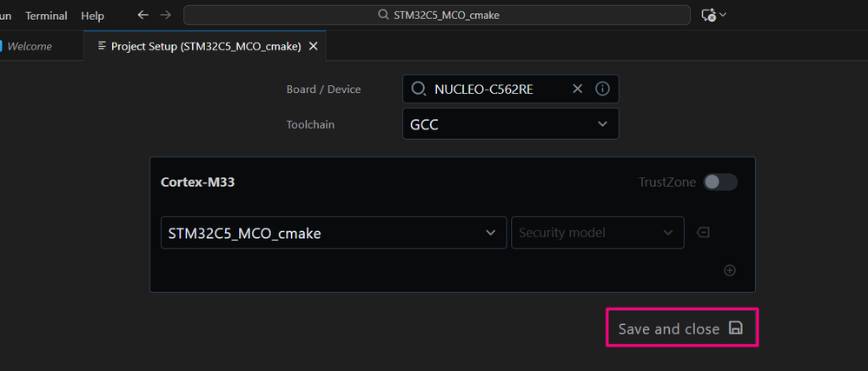The height and width of the screenshot is (371, 868).
Task: Enable the TrustZone switch
Action: point(720,182)
